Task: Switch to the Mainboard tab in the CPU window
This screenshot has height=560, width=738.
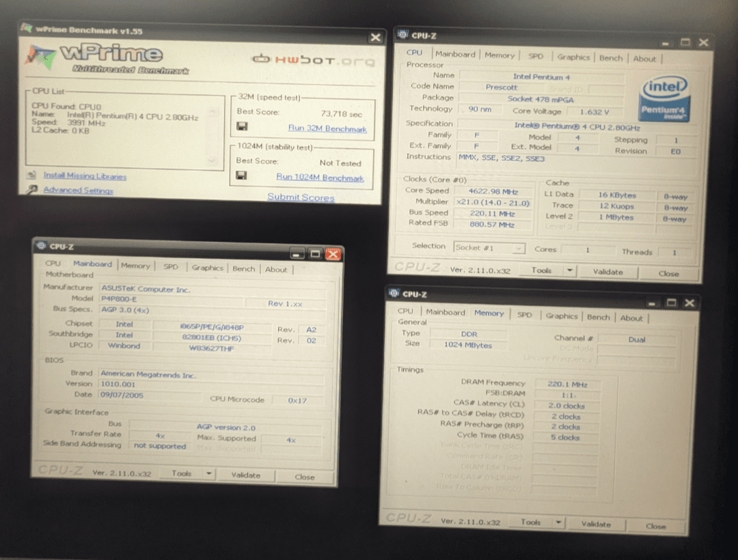Action: (x=455, y=54)
